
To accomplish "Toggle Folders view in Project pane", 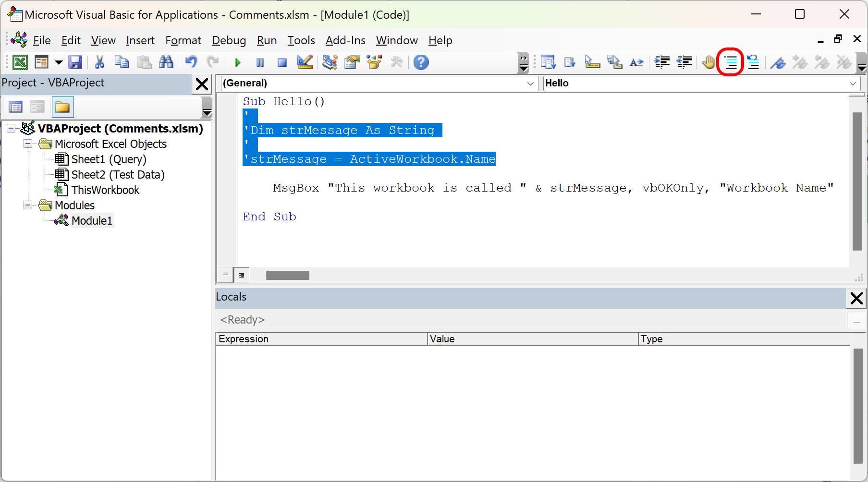I will click(x=62, y=107).
